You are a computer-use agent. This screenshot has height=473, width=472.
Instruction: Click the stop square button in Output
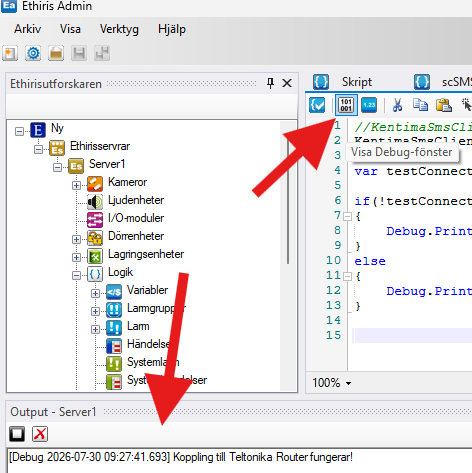click(x=17, y=434)
